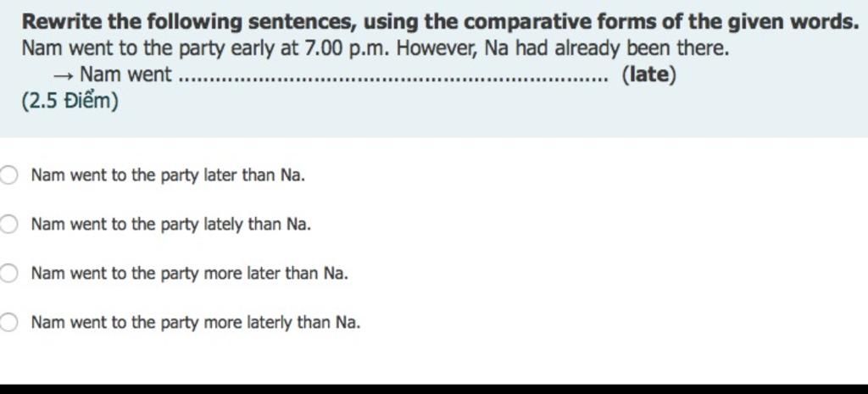Click the black bar beneath the answers
The height and width of the screenshot is (394, 868).
point(434,389)
